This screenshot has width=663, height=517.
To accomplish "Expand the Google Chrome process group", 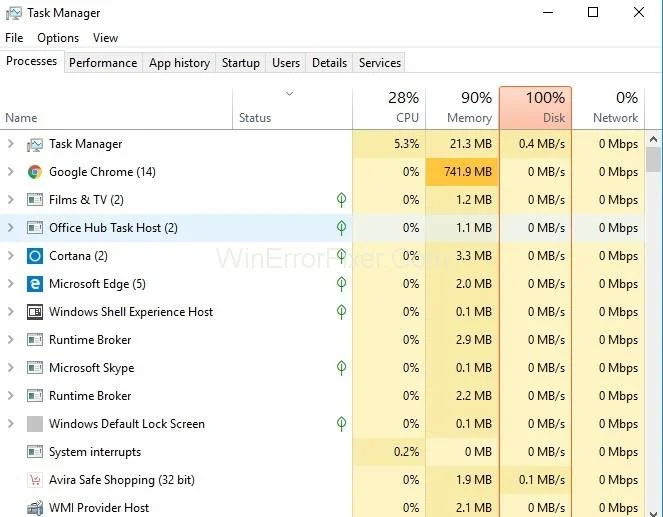I will point(10,172).
